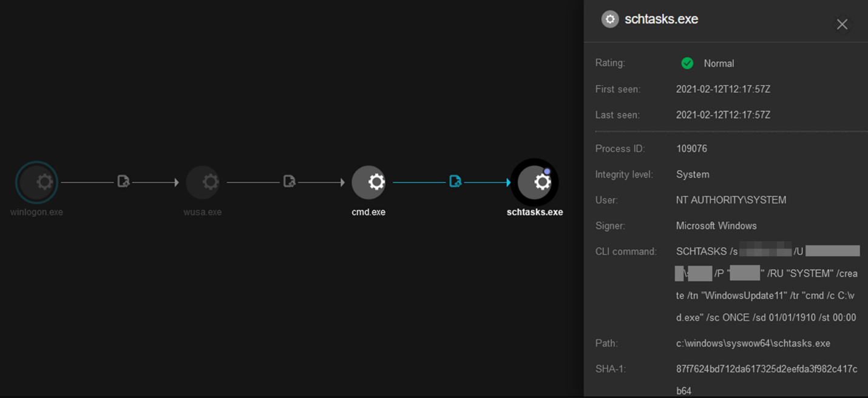Click the Process ID value 109076
The width and height of the screenshot is (868, 398).
[691, 149]
